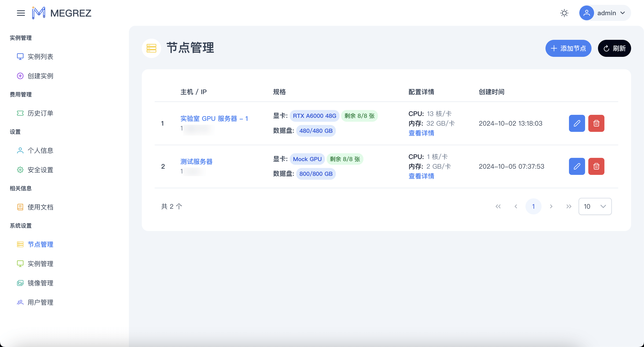Open the admin user dropdown
644x347 pixels.
tap(605, 13)
